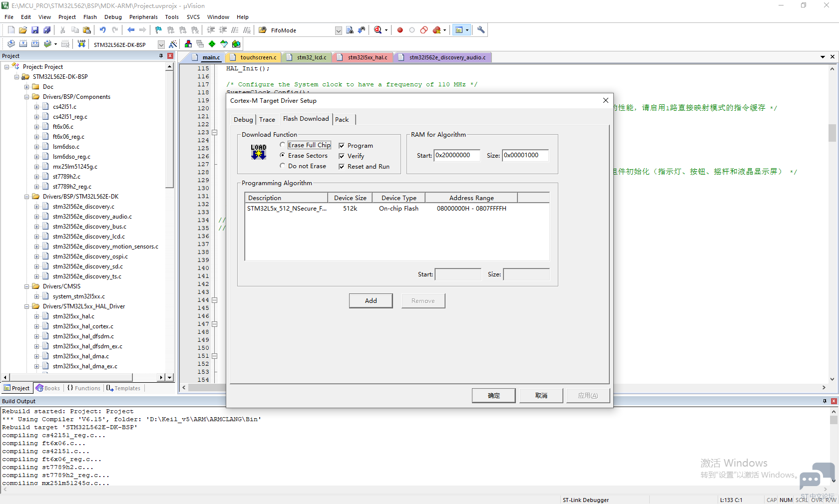Toggle the Program checkbox
Screen dimensions: 839x504
click(x=342, y=146)
